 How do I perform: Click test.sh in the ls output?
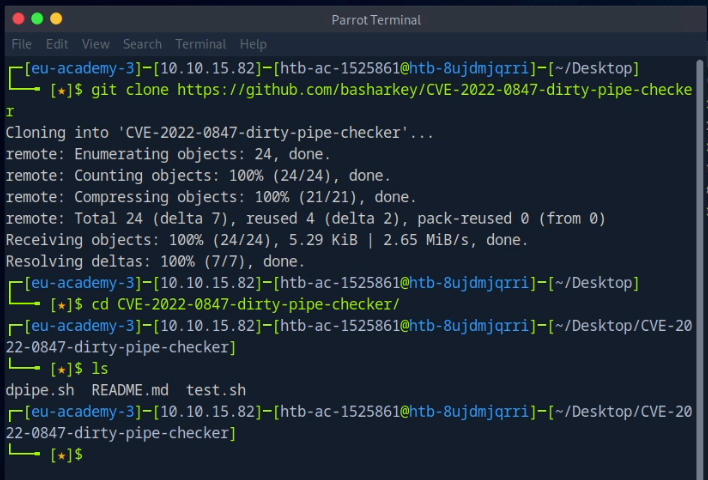coord(215,390)
